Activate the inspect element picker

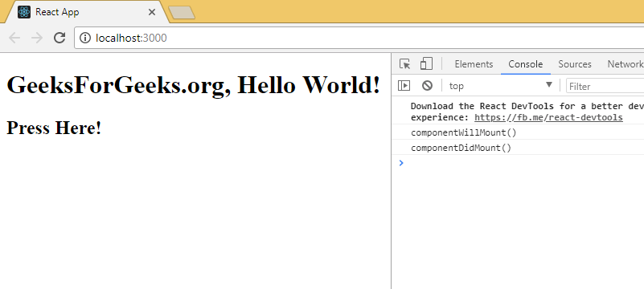(x=405, y=64)
